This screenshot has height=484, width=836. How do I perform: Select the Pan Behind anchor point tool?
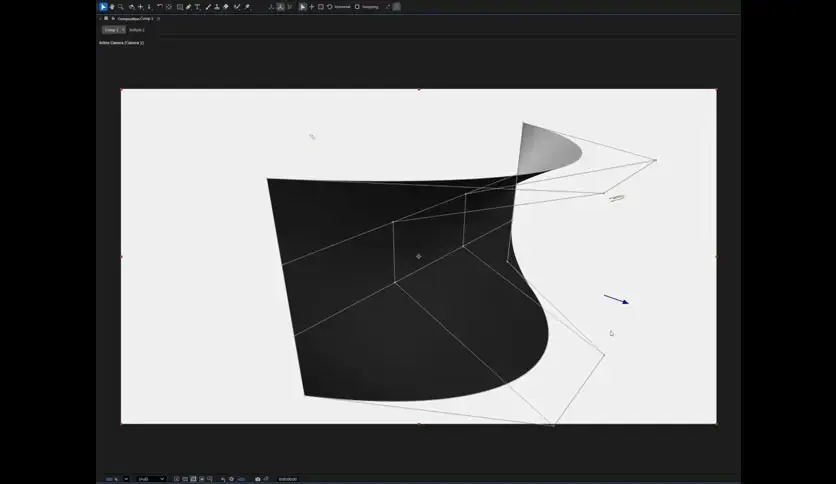tap(169, 7)
